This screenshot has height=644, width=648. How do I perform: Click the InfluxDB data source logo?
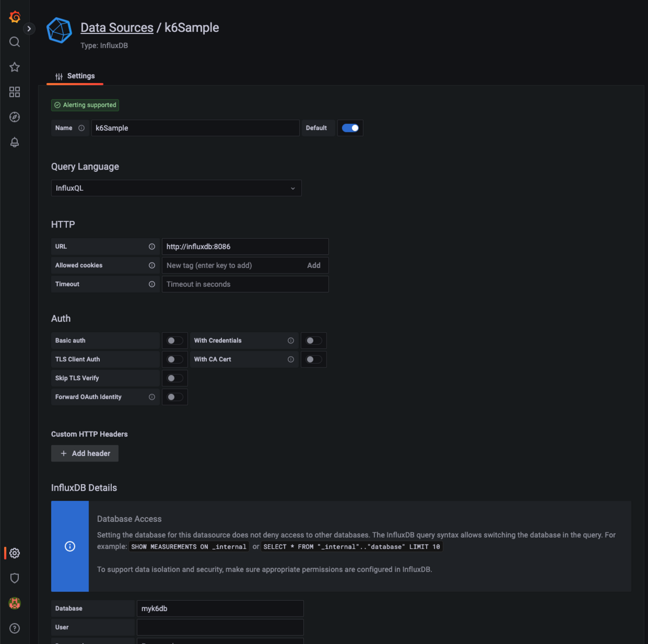pos(59,30)
